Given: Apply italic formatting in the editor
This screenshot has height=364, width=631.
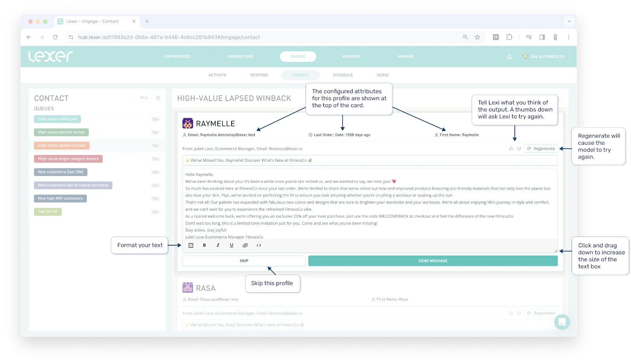Looking at the screenshot, I should (x=218, y=245).
